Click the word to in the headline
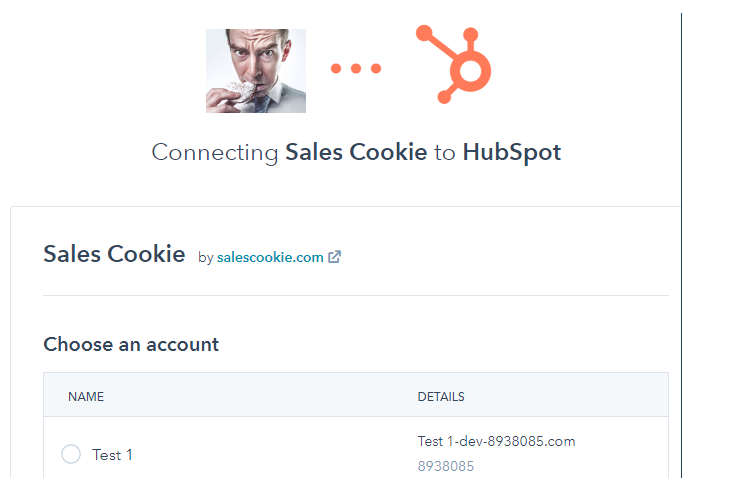Viewport: 740px width, 503px height. pyautogui.click(x=445, y=153)
